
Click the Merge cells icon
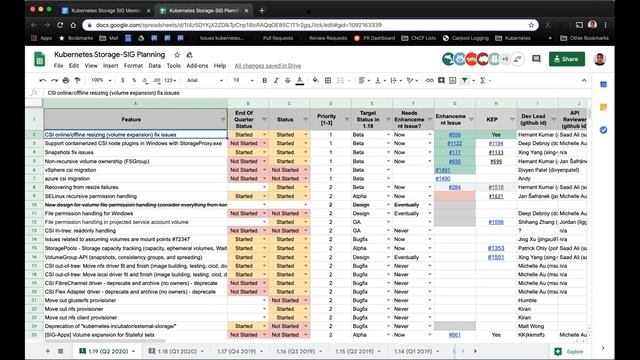tap(340, 80)
